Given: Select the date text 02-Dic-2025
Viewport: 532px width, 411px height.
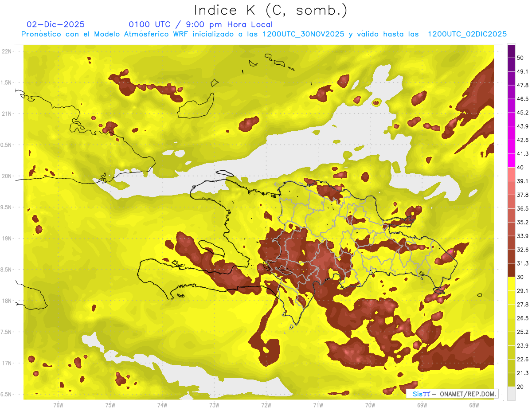Looking at the screenshot, I should point(56,24).
